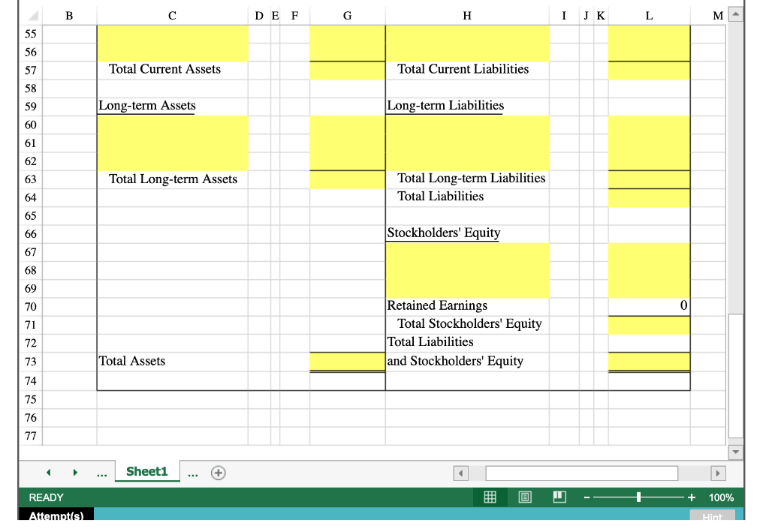Zoom out using the minus icon

coord(587,497)
